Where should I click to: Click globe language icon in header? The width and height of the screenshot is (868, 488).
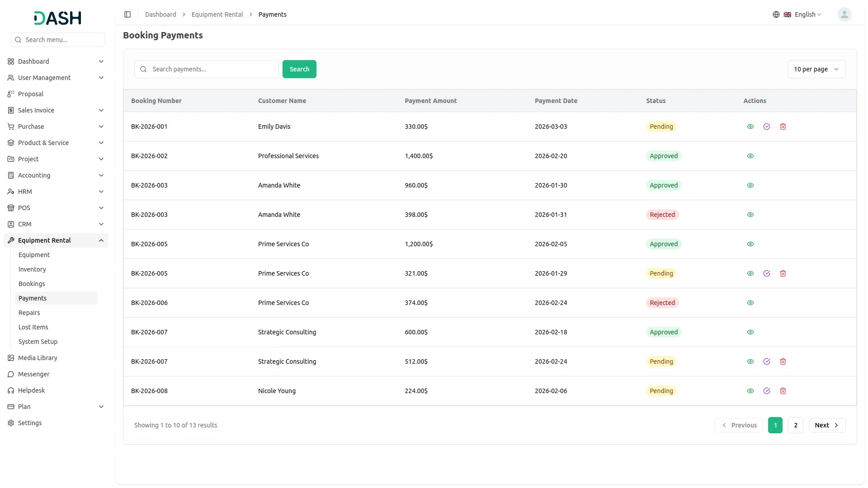776,14
